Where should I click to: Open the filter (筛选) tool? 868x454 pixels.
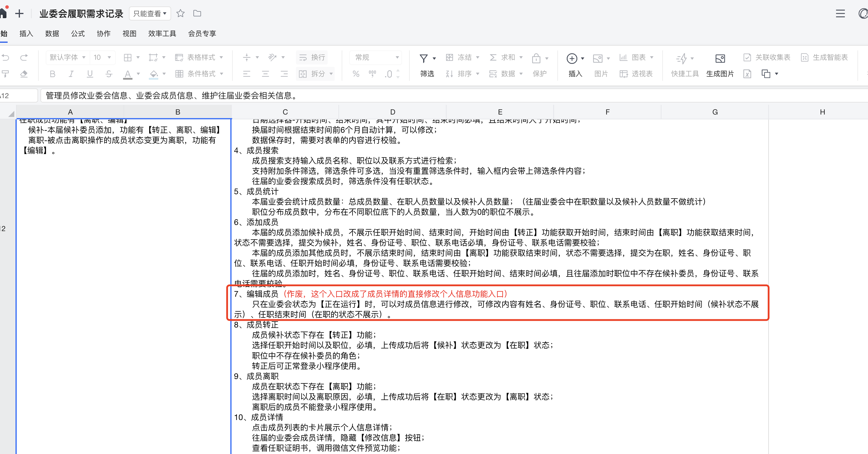coord(426,66)
